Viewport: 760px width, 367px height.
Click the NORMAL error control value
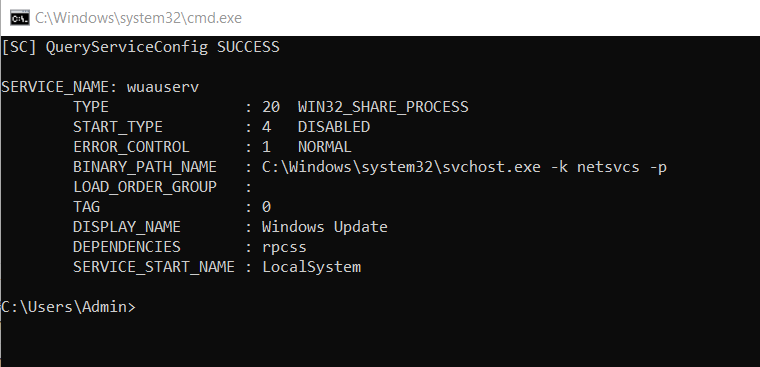325,147
